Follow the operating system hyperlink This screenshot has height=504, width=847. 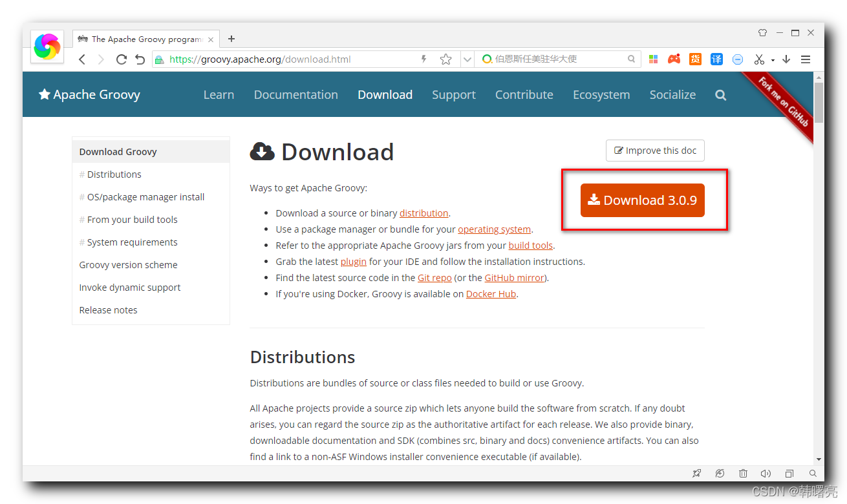494,229
